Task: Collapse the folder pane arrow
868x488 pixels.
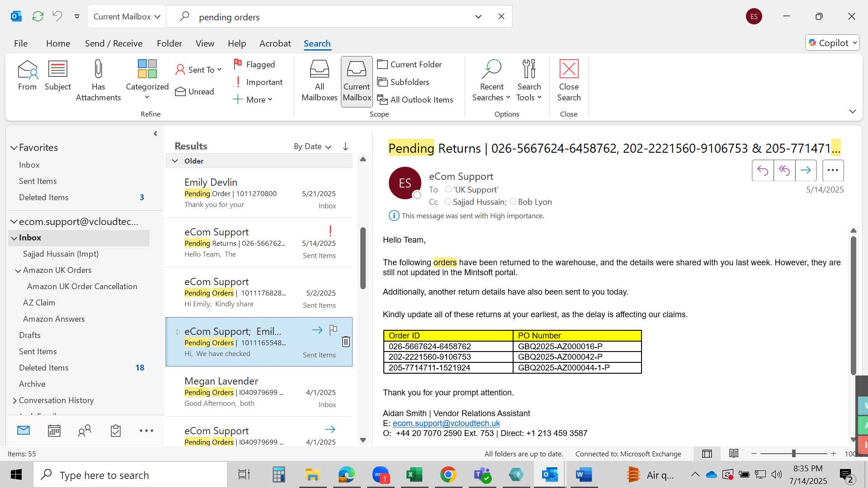Action: coord(155,134)
